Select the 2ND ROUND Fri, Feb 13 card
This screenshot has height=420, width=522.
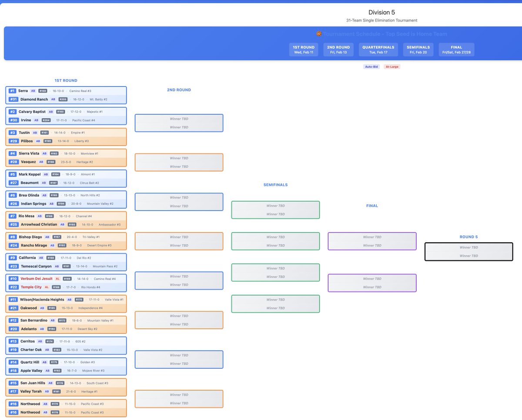[338, 50]
